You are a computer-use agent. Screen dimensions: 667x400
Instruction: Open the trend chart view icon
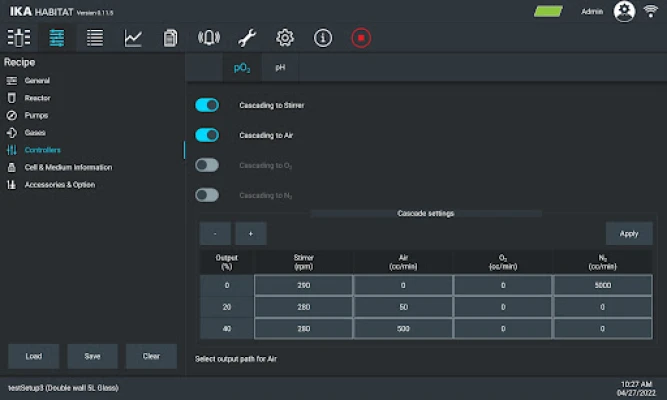pyautogui.click(x=133, y=38)
